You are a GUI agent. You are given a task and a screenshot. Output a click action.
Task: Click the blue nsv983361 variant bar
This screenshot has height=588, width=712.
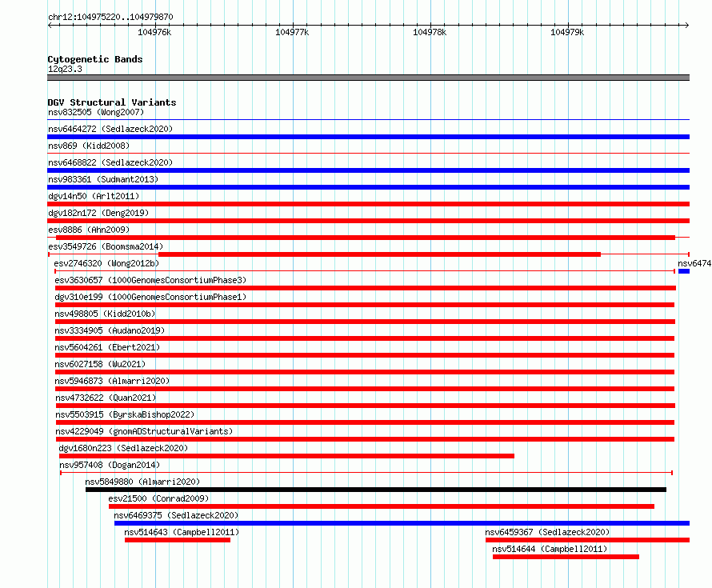coord(368,187)
